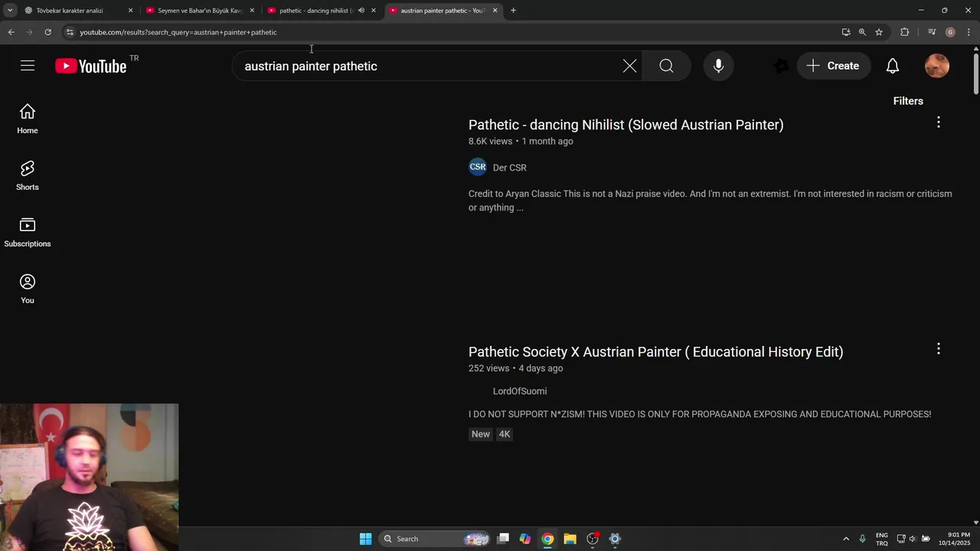This screenshot has height=551, width=980.
Task: Open the Windows Start menu
Action: [x=365, y=539]
